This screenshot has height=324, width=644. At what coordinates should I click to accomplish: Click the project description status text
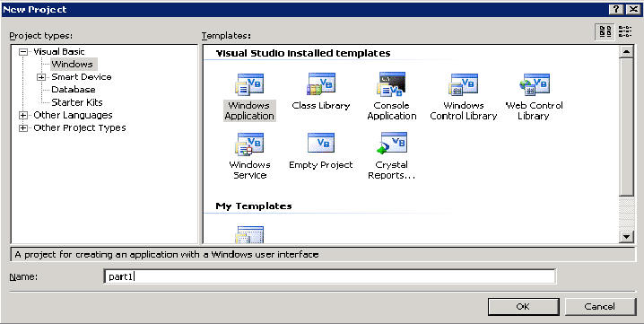tap(167, 255)
